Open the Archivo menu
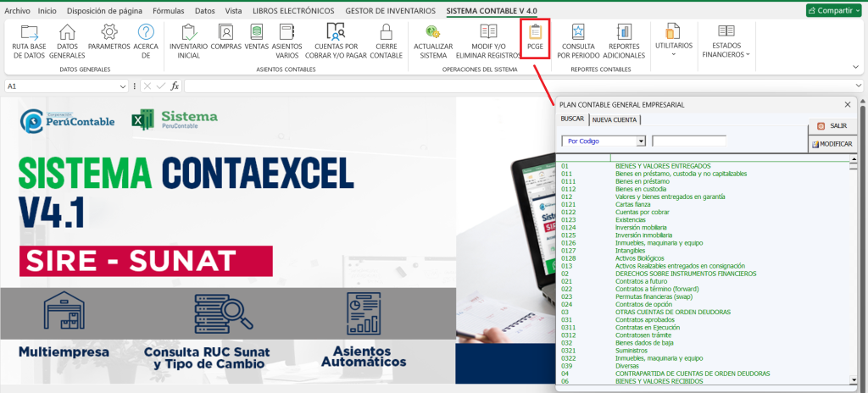Screen dimensions: 868x393 pos(17,10)
